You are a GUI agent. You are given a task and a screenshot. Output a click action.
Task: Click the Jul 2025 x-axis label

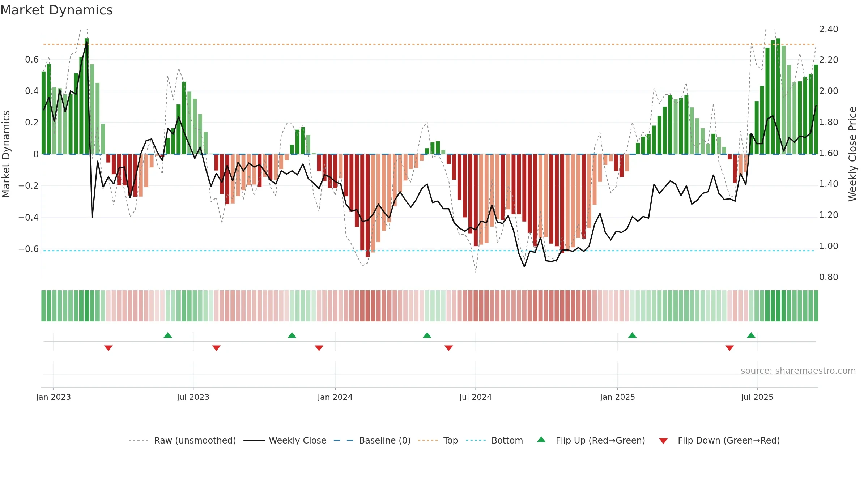coord(757,397)
